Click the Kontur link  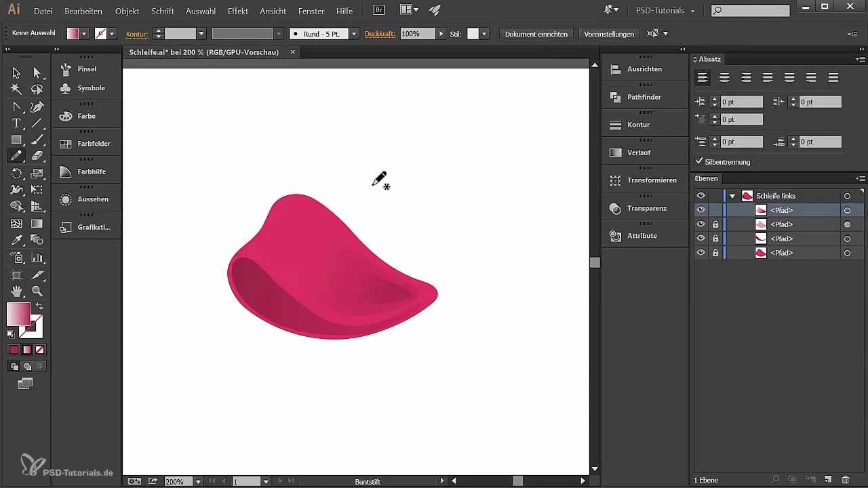coord(137,34)
